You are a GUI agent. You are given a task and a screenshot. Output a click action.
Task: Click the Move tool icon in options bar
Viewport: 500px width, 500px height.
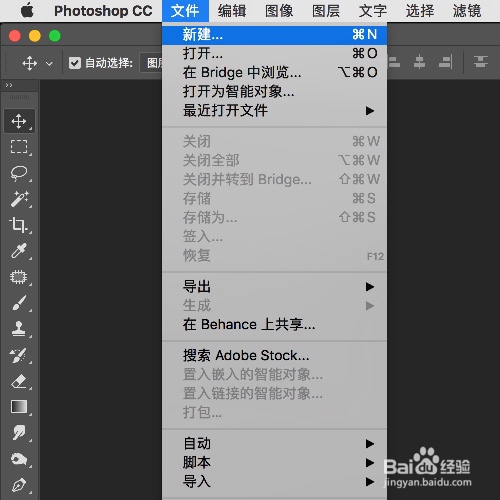click(30, 63)
